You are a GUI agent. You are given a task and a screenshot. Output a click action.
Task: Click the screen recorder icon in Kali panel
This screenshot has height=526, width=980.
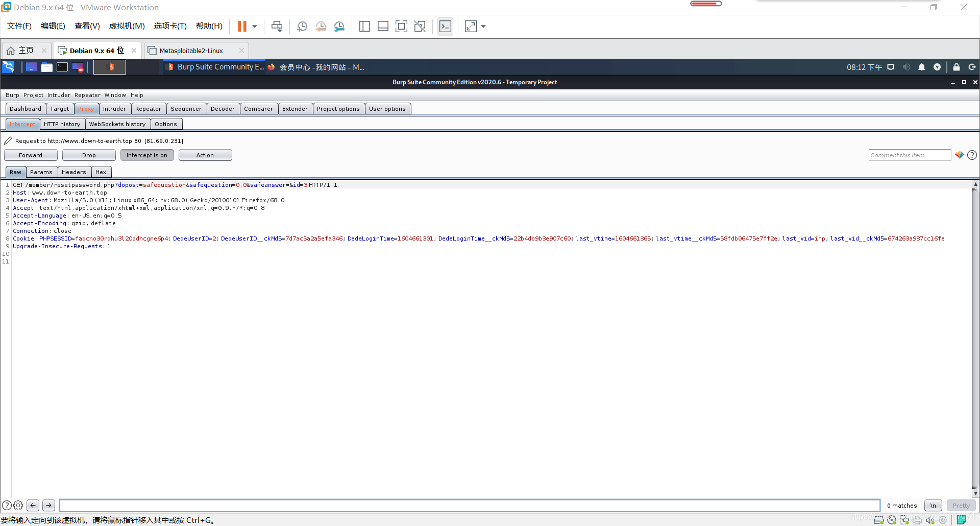coord(78,67)
